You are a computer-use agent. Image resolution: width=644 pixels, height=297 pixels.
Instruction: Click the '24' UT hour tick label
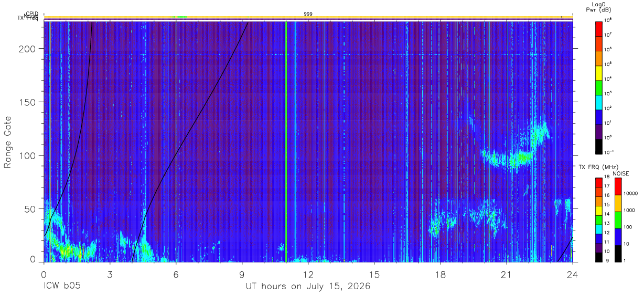pos(573,274)
